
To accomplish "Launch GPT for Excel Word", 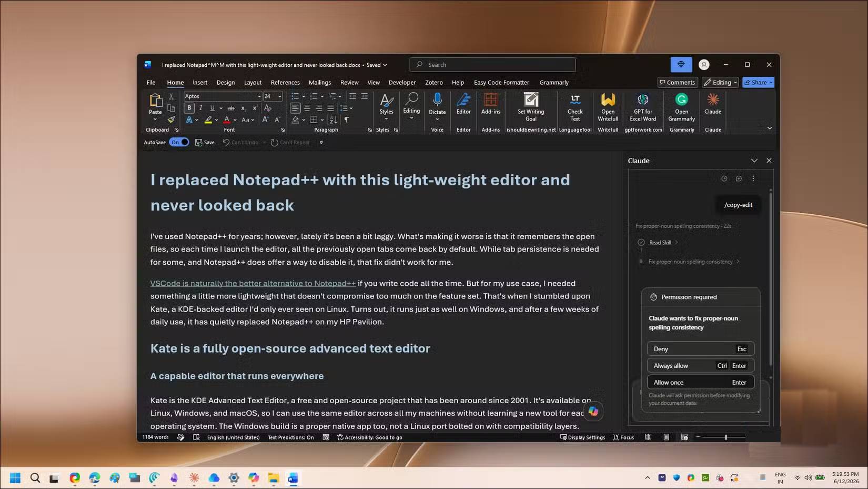I will [643, 107].
